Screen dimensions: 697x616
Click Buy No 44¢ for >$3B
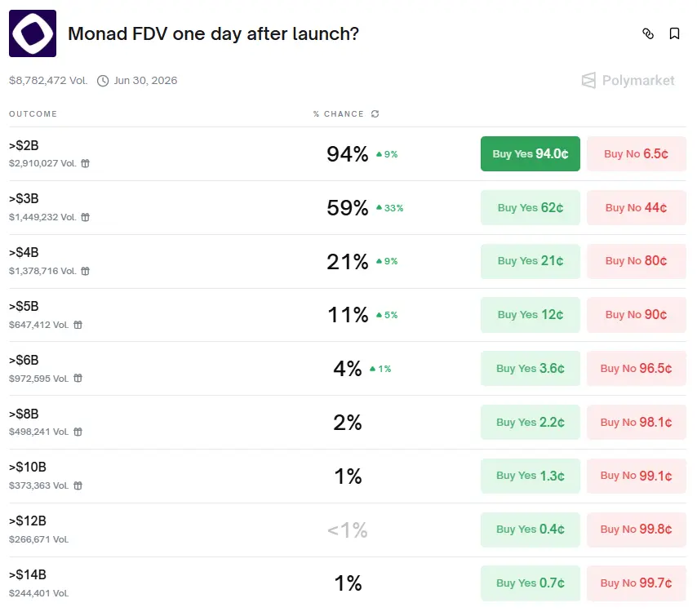pyautogui.click(x=636, y=207)
